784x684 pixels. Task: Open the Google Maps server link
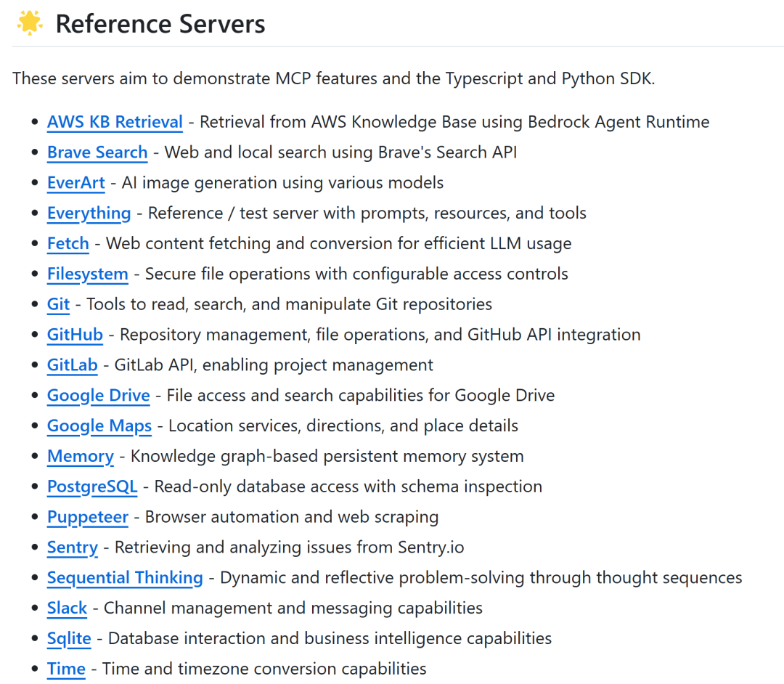[99, 426]
